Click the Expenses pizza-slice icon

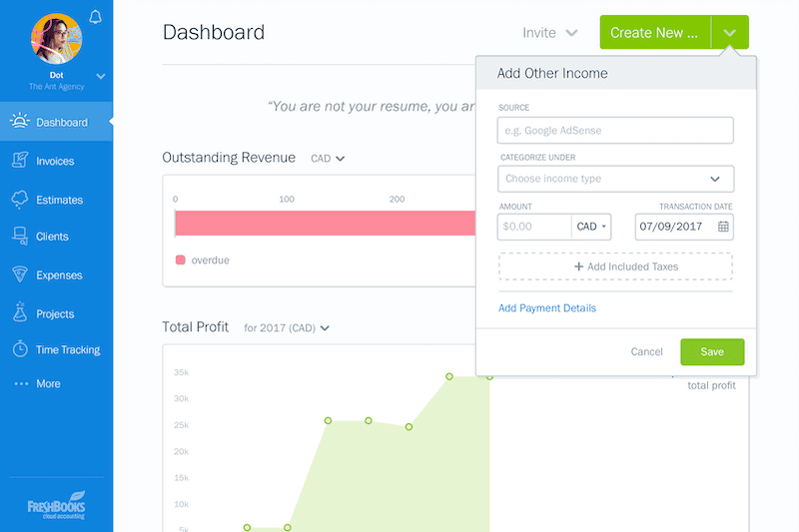tap(19, 274)
